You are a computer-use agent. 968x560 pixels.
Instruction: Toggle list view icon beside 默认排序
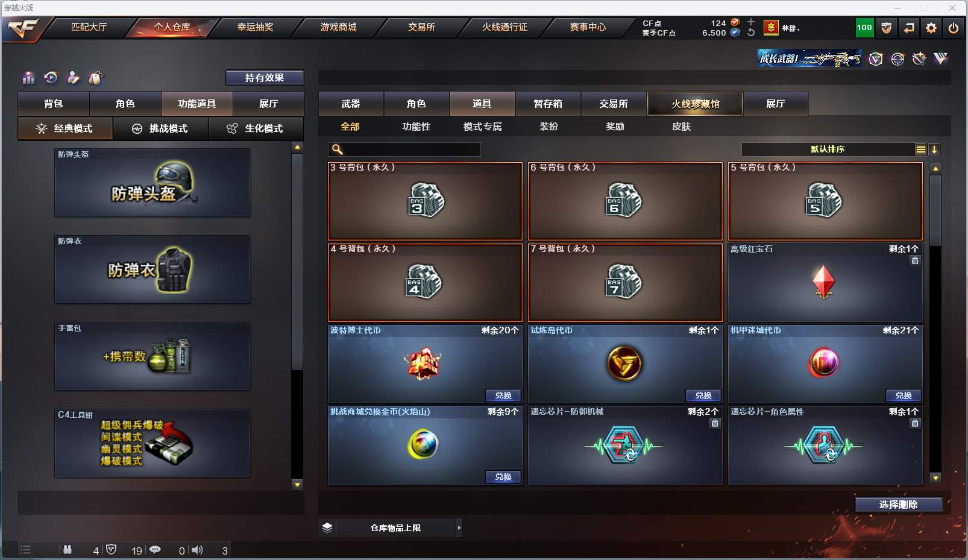point(920,149)
